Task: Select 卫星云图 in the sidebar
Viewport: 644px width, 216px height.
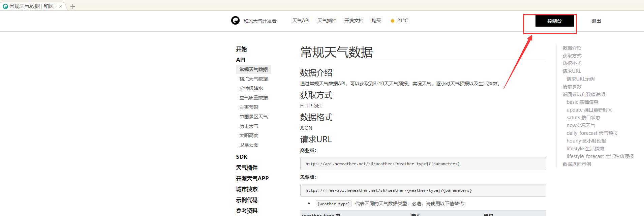Action: (249, 145)
